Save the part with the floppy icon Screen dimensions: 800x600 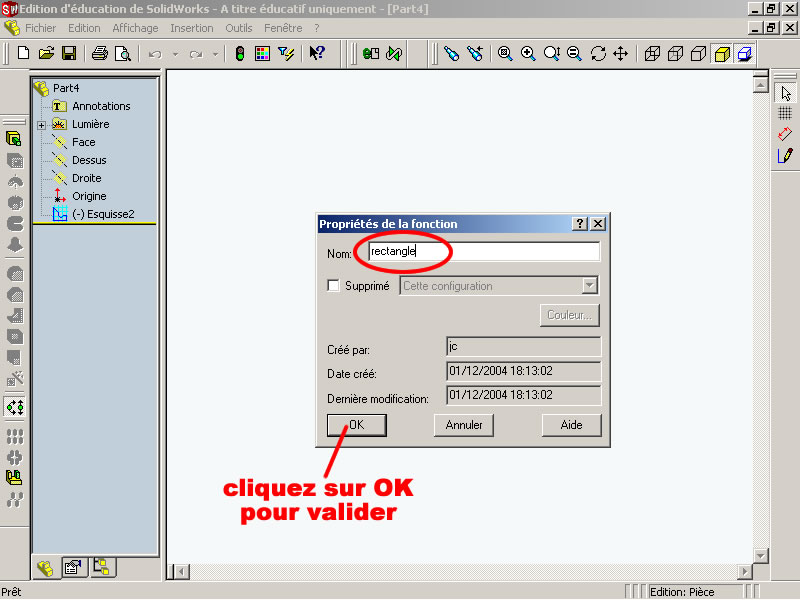69,53
